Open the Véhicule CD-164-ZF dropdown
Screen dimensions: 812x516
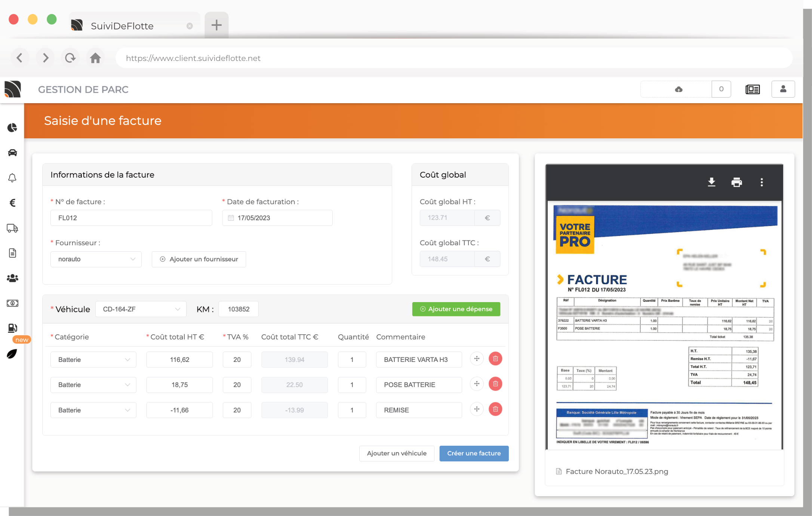141,309
